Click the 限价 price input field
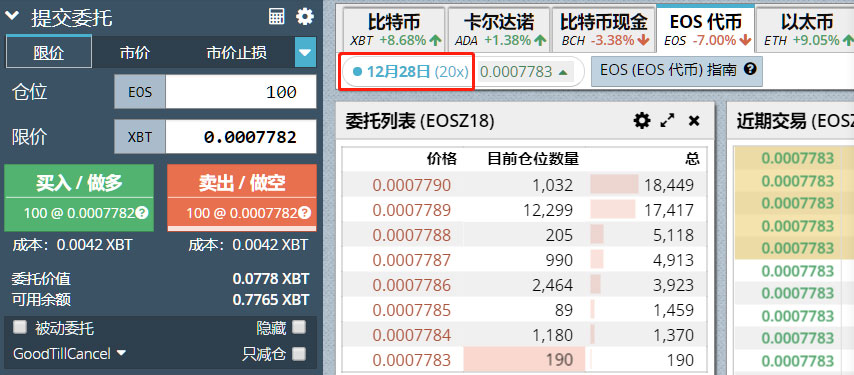 [x=241, y=137]
